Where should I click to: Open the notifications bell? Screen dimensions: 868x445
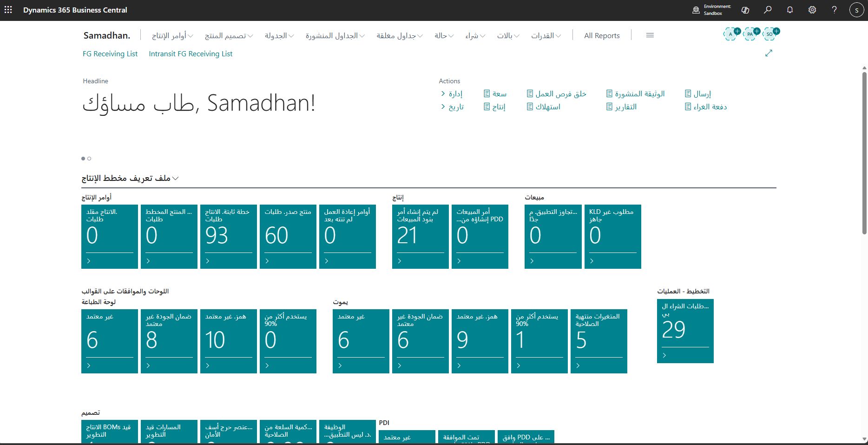[790, 10]
